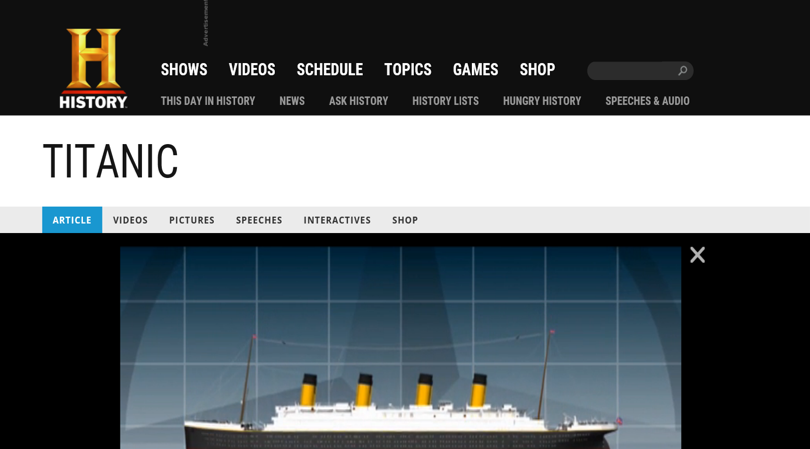Close the Titanic interactive overlay
This screenshot has width=810, height=449.
697,255
